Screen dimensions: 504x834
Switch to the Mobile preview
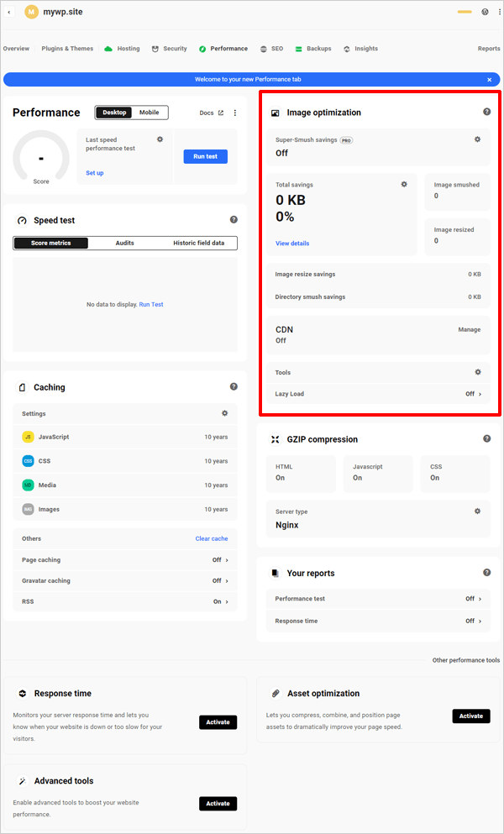coord(150,112)
